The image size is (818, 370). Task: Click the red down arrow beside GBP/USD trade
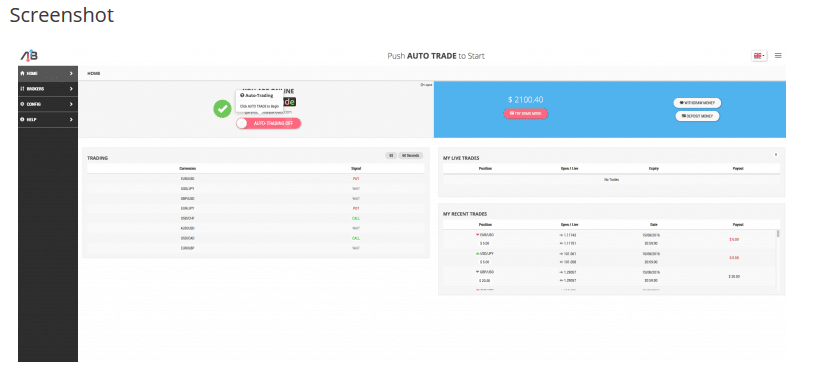477,272
